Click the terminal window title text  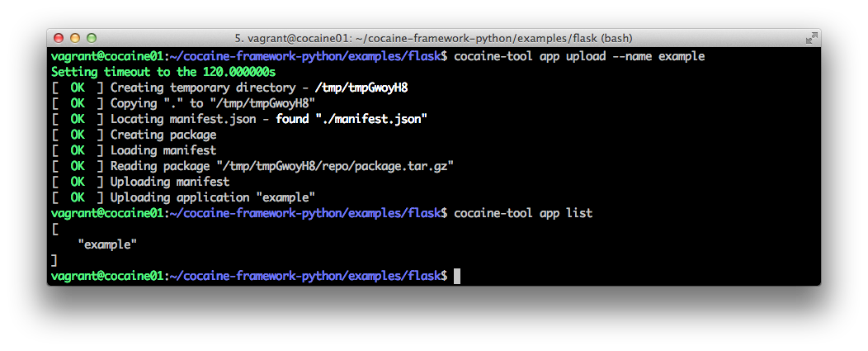click(434, 38)
